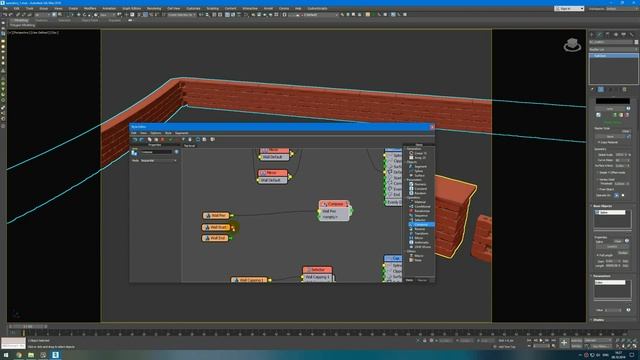The height and width of the screenshot is (360, 640).
Task: Select RailClone entry in the modifier stack
Action: coord(613,56)
